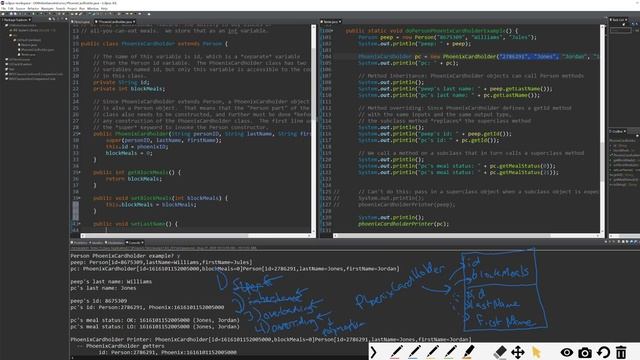Open the Help menu

pos(104,8)
